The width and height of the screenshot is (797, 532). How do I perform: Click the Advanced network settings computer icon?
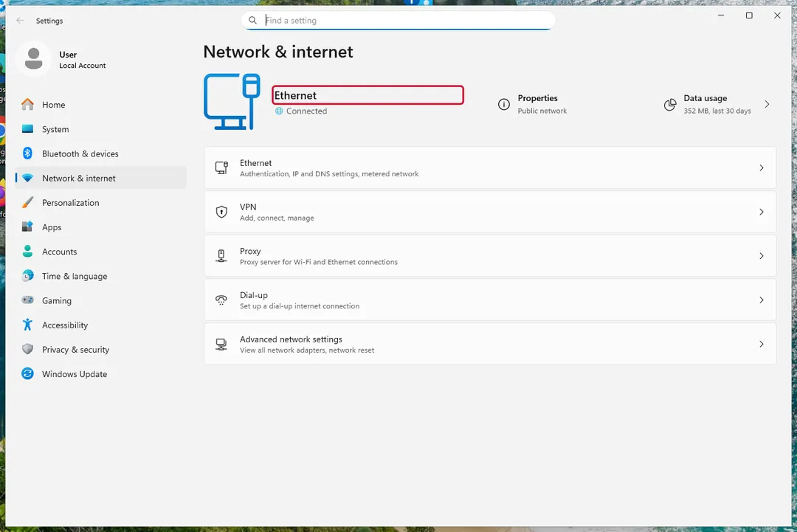click(221, 344)
